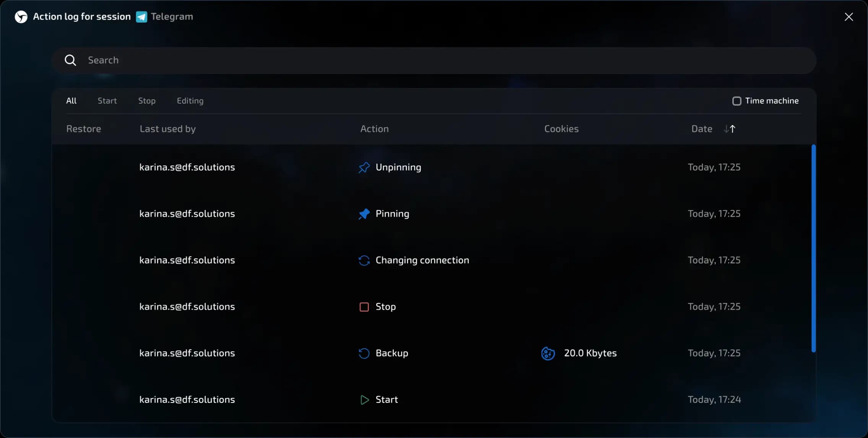Image resolution: width=868 pixels, height=438 pixels.
Task: Click the cookie icon beside 20.0 Kbytes
Action: tap(548, 353)
